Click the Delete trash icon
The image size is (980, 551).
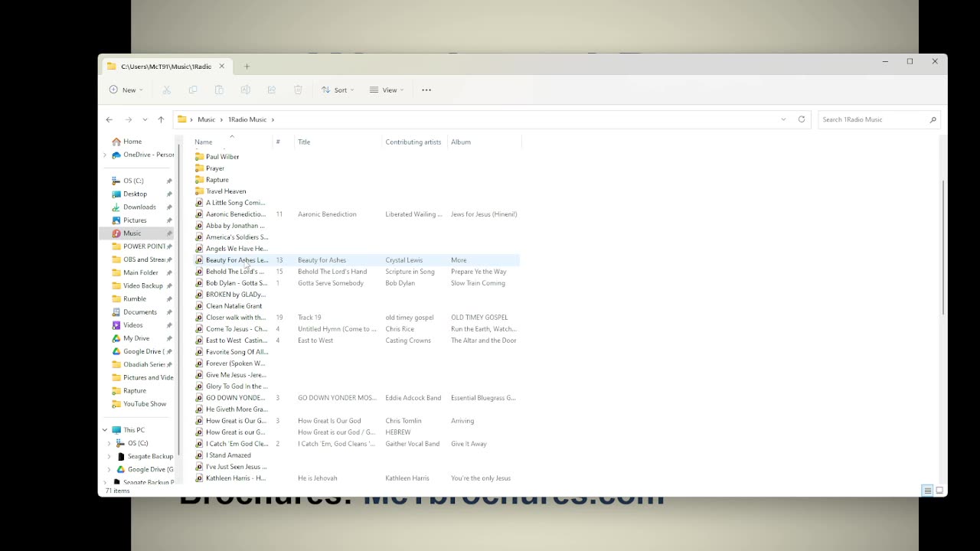(x=298, y=90)
